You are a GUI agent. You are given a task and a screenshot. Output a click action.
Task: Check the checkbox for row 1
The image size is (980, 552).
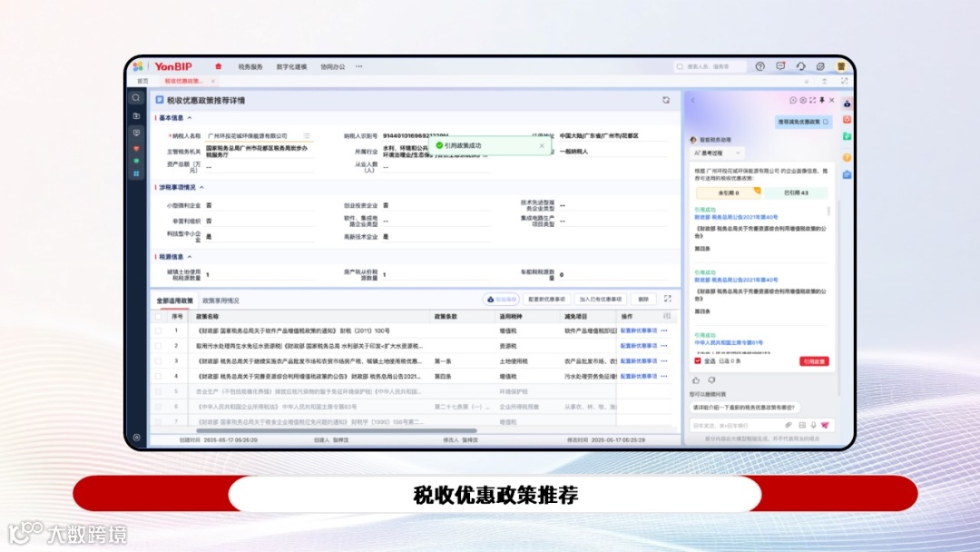coord(158,330)
